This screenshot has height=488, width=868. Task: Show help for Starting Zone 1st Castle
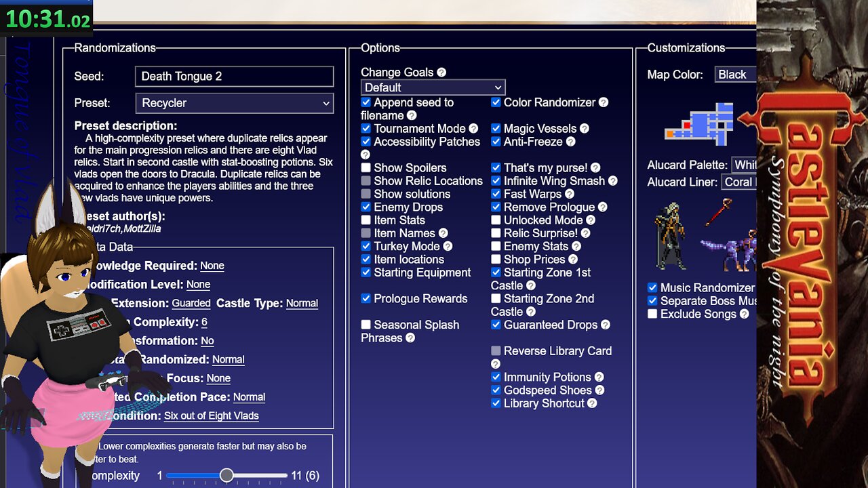click(531, 286)
